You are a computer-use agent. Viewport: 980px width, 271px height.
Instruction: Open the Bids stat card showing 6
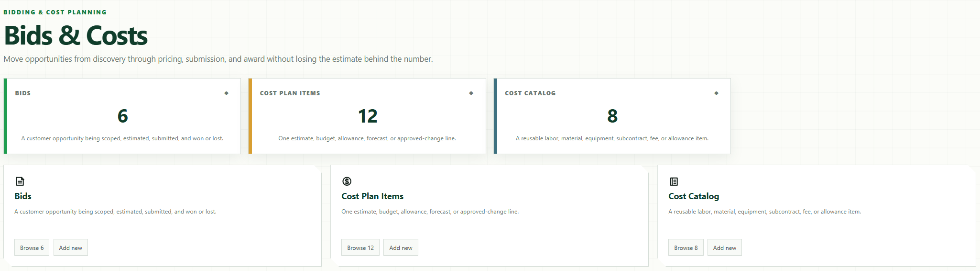tap(122, 116)
